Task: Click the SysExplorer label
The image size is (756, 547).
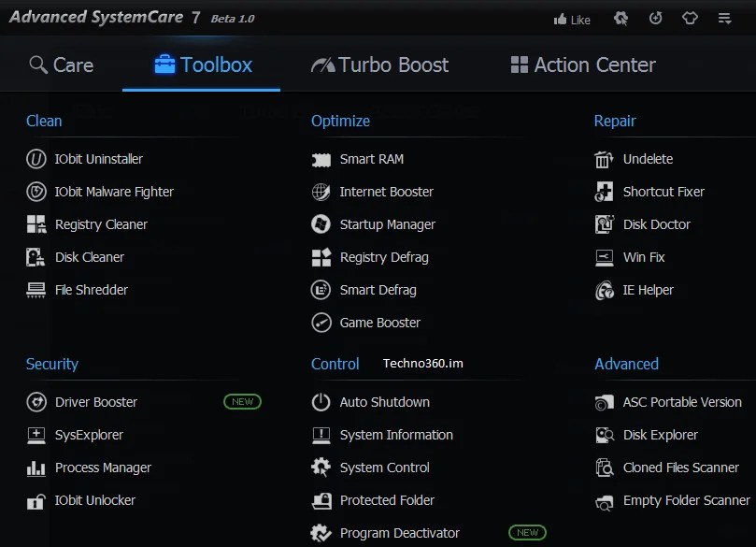Action: click(x=89, y=435)
